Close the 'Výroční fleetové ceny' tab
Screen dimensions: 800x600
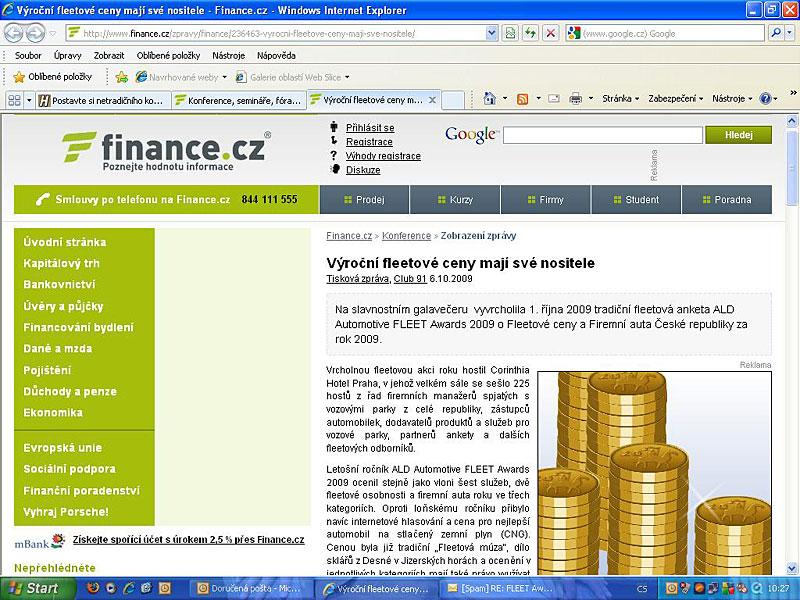point(432,100)
